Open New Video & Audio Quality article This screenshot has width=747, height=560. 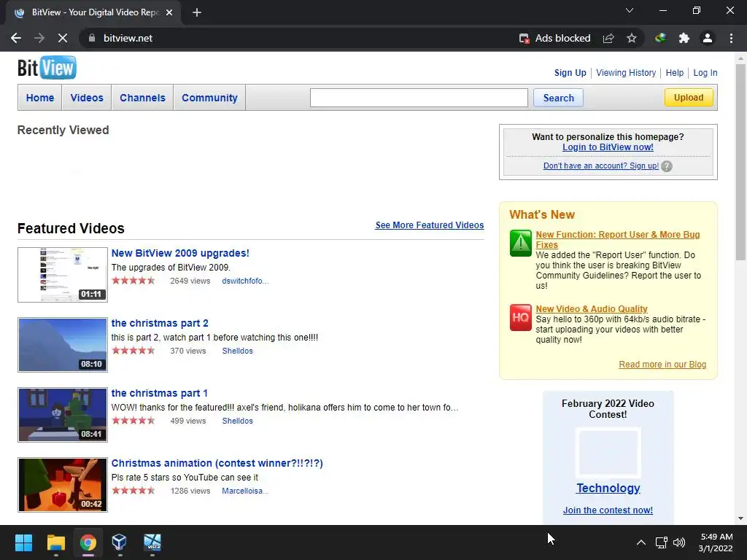[591, 309]
